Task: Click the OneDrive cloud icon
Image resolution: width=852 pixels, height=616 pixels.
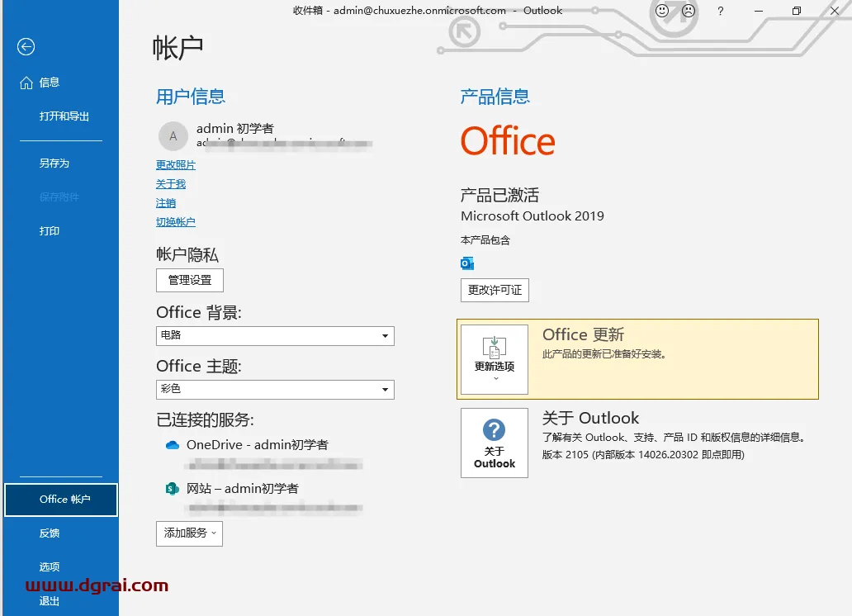Action: (173, 445)
